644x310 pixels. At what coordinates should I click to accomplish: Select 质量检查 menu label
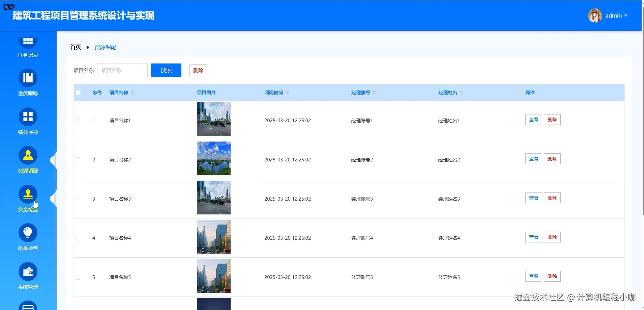tap(28, 248)
